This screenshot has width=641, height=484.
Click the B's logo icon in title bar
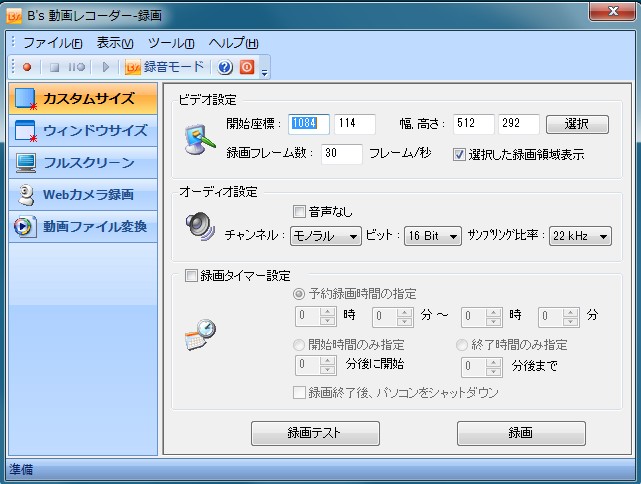click(14, 16)
